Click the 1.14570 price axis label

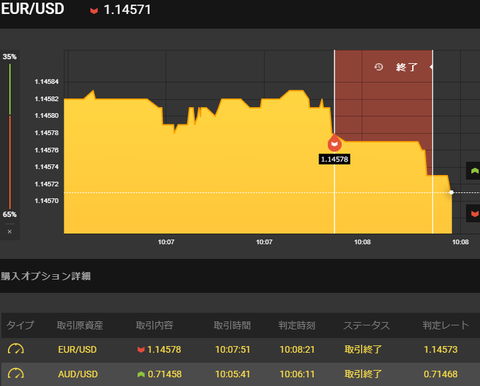click(x=47, y=201)
